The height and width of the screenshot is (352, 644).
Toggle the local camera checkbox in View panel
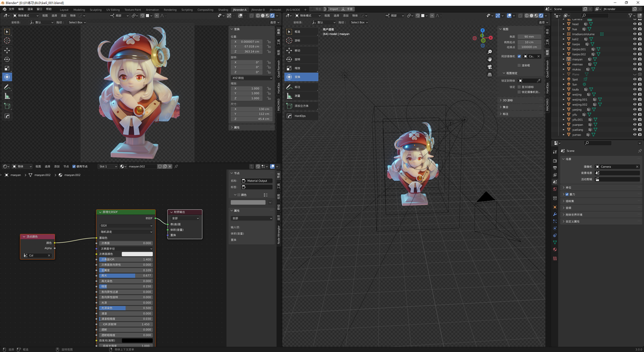(519, 56)
